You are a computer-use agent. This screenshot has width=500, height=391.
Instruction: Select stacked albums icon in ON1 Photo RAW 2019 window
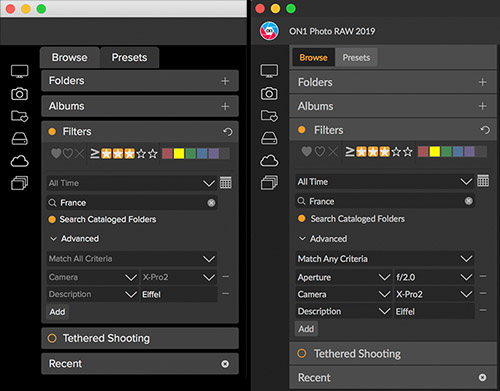click(x=269, y=183)
